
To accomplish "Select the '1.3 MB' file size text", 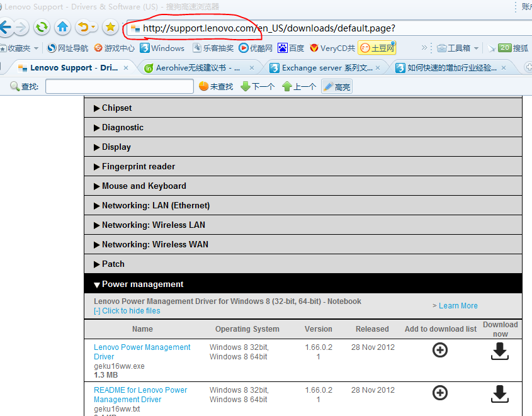I will [x=106, y=375].
